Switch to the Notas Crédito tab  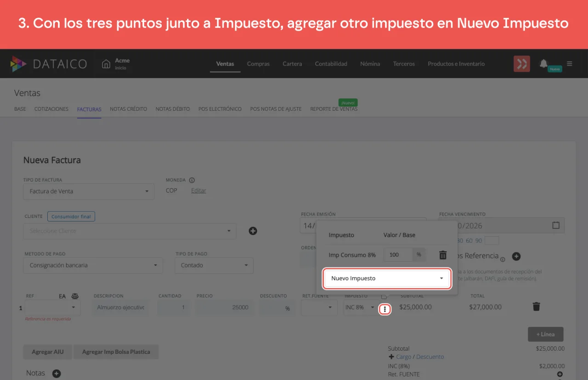pyautogui.click(x=128, y=109)
